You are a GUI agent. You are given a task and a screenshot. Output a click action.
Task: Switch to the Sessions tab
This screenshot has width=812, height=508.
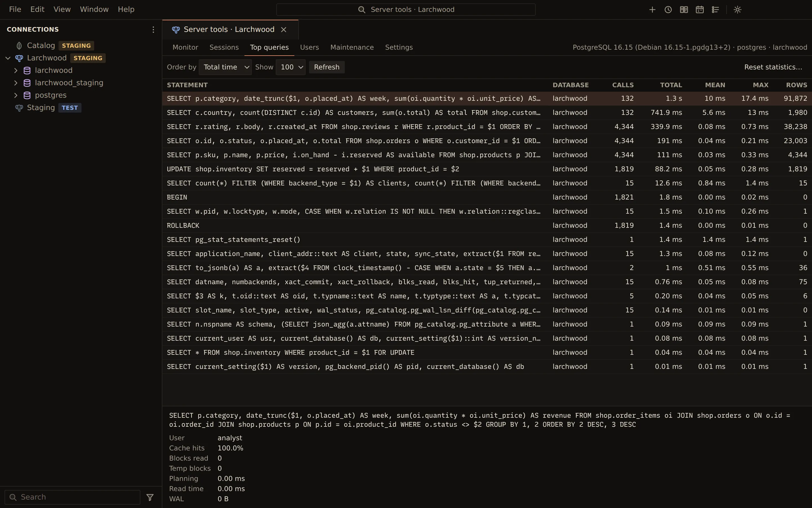pos(224,47)
